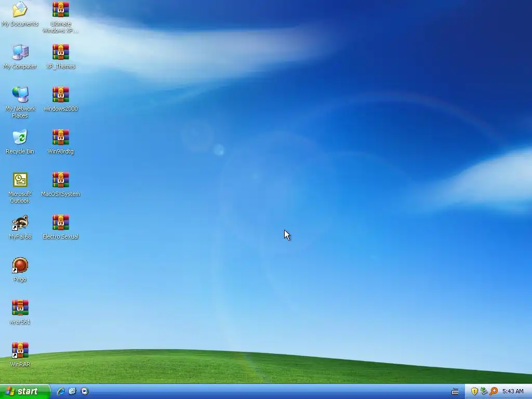
Task: Select the Recycle Bin icon
Action: click(20, 142)
